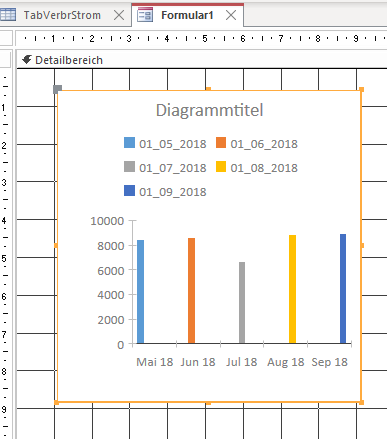
Task: Close the TabVerbrStrom tab
Action: pyautogui.click(x=119, y=15)
